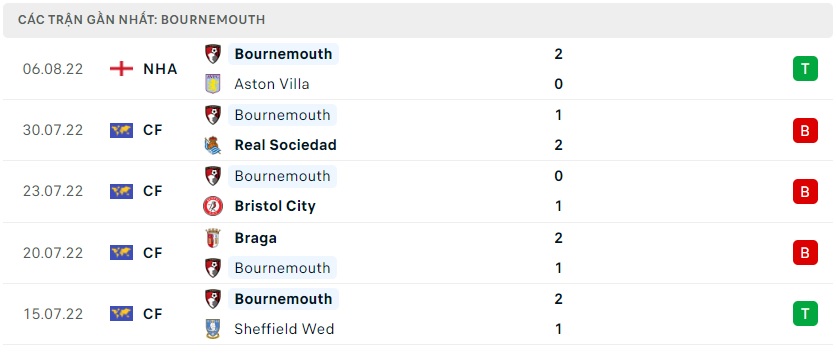
Task: Click the NHA league label
Action: 160,69
